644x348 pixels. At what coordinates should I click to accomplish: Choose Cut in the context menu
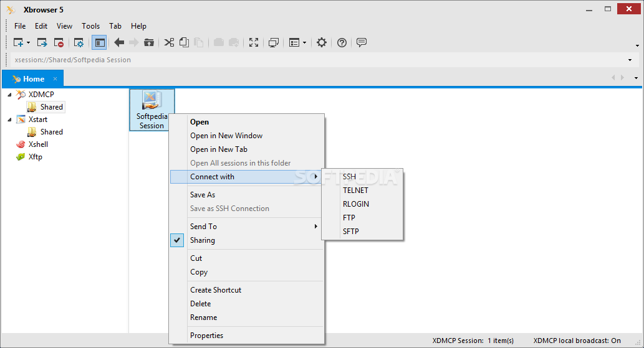click(246, 258)
